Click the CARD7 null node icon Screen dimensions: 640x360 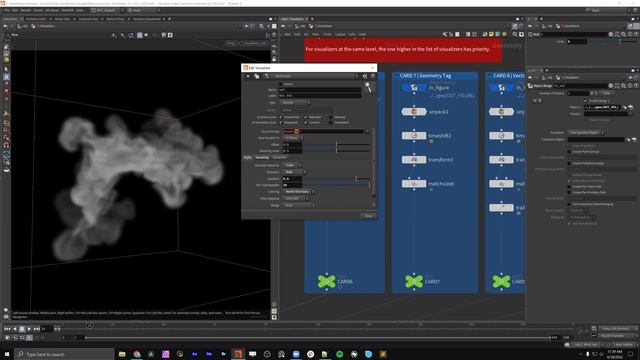click(x=414, y=281)
